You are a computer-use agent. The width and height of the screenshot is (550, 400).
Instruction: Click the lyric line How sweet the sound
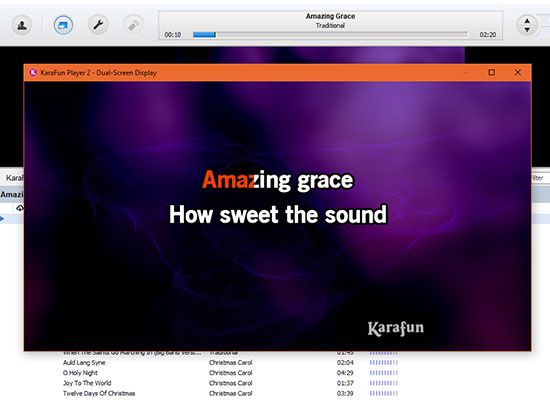[x=278, y=215]
